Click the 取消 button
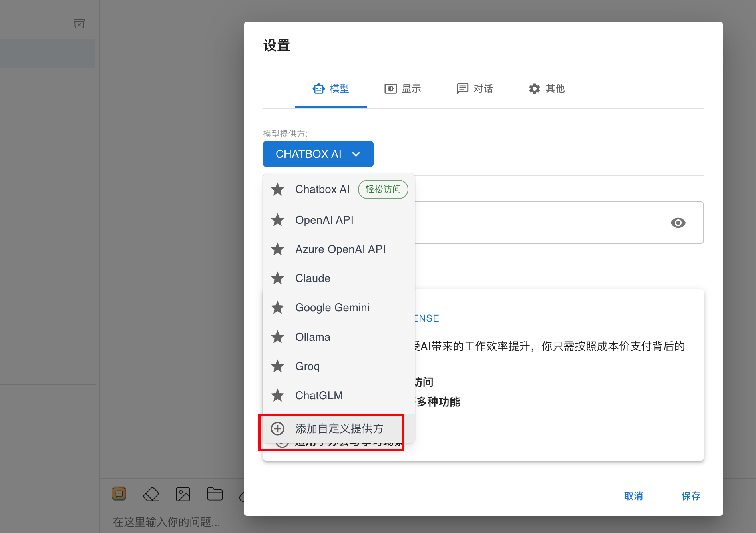Image resolution: width=756 pixels, height=533 pixels. [x=633, y=496]
